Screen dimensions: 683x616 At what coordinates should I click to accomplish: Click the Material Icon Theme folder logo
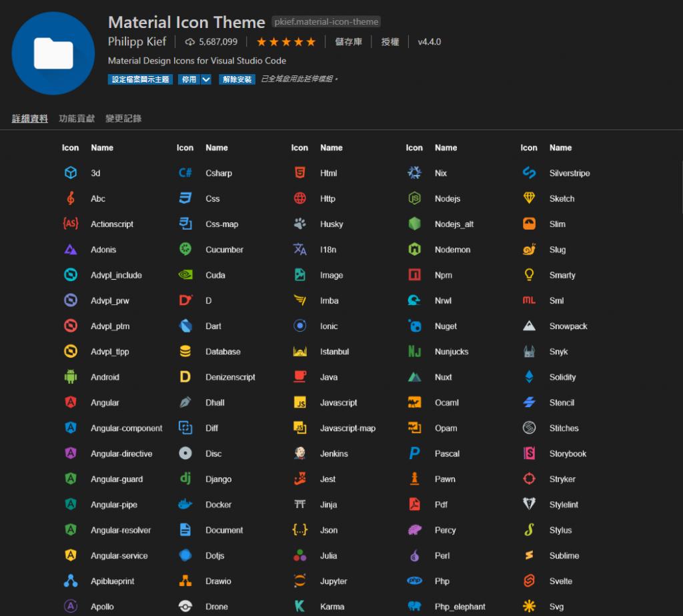[53, 53]
